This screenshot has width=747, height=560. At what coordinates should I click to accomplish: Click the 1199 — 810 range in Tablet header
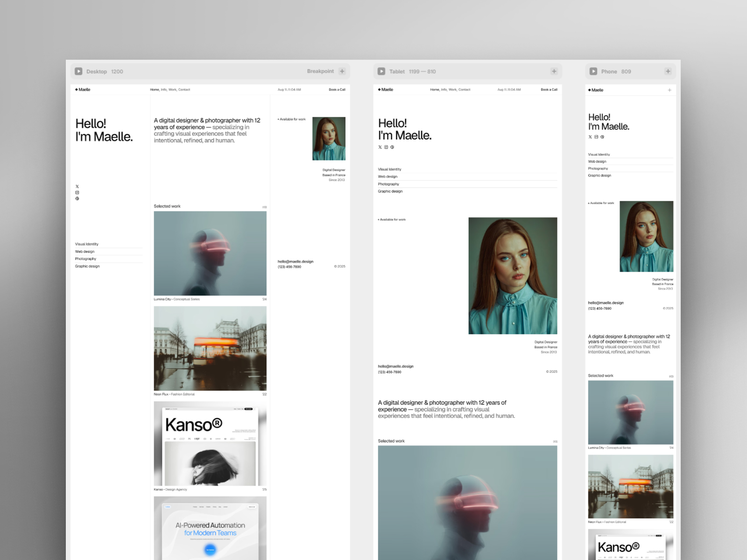coord(423,71)
